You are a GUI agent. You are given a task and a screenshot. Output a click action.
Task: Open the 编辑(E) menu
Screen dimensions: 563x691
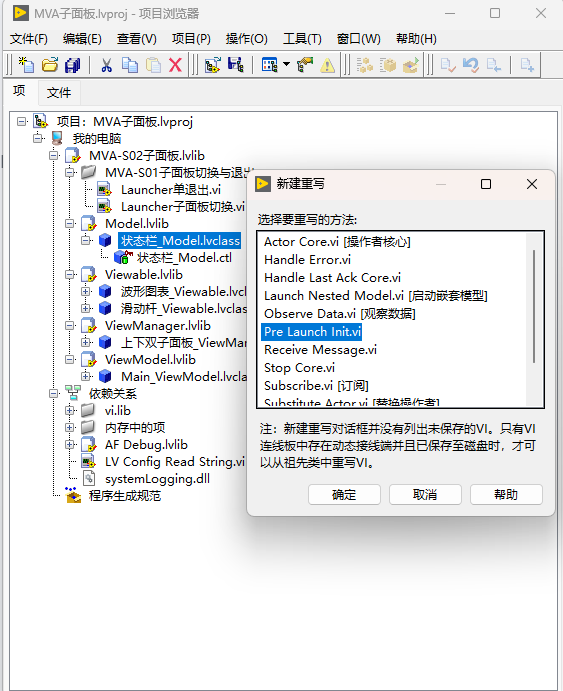pyautogui.click(x=82, y=39)
